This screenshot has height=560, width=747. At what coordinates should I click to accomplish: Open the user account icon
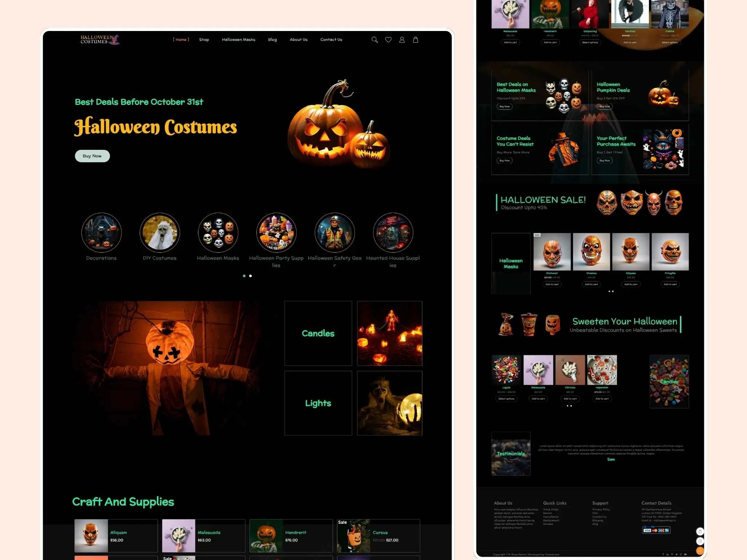coord(402,40)
